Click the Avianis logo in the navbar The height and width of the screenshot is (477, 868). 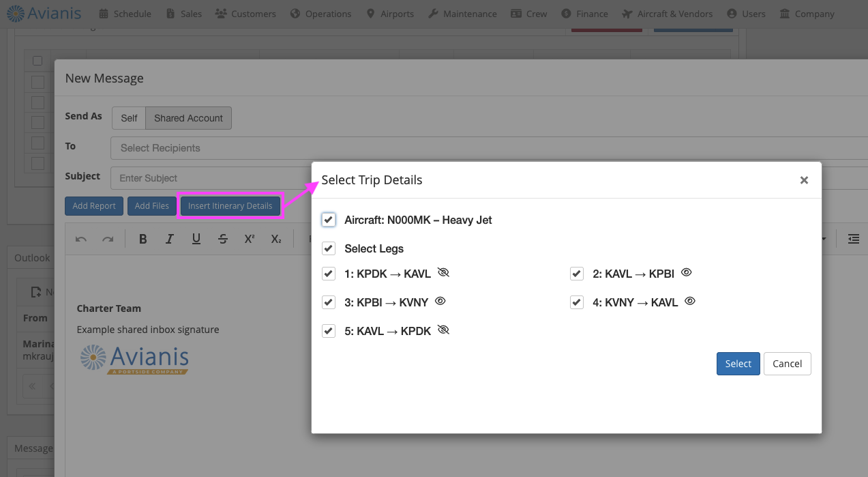(44, 13)
